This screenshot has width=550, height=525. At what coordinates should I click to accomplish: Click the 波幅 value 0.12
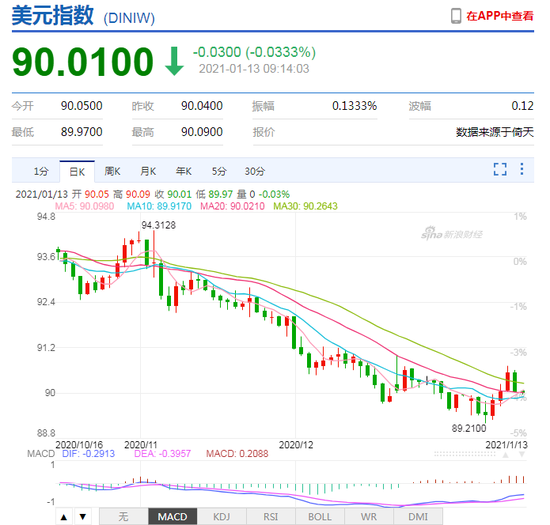522,106
